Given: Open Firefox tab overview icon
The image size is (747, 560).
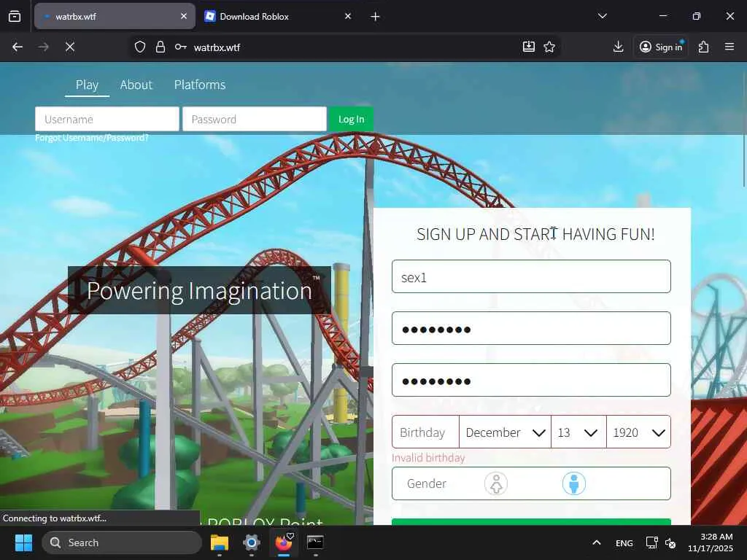Looking at the screenshot, I should (x=15, y=16).
